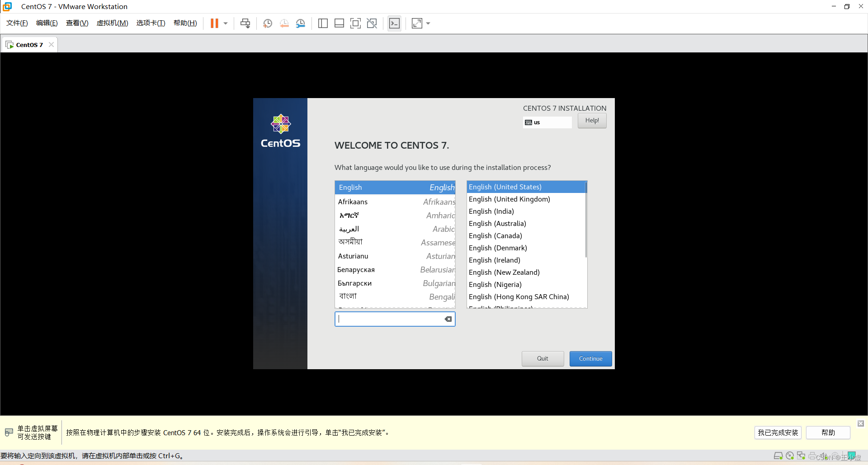Select Bengali in the language list
The width and height of the screenshot is (868, 465).
(395, 297)
